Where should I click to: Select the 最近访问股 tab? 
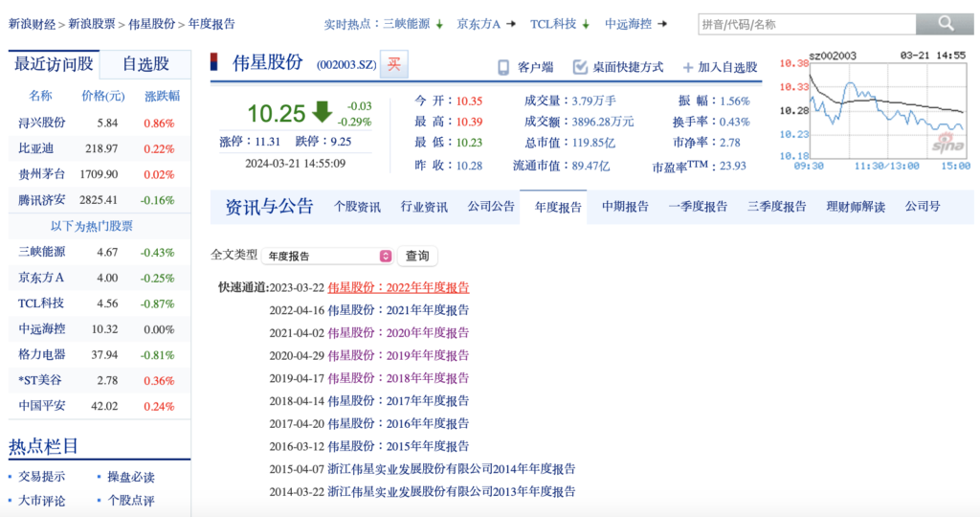click(x=54, y=64)
